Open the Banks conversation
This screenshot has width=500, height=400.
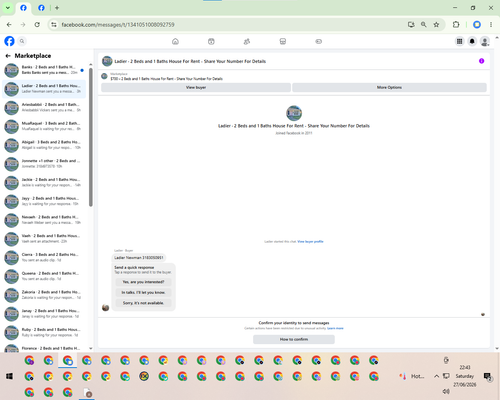coord(44,70)
